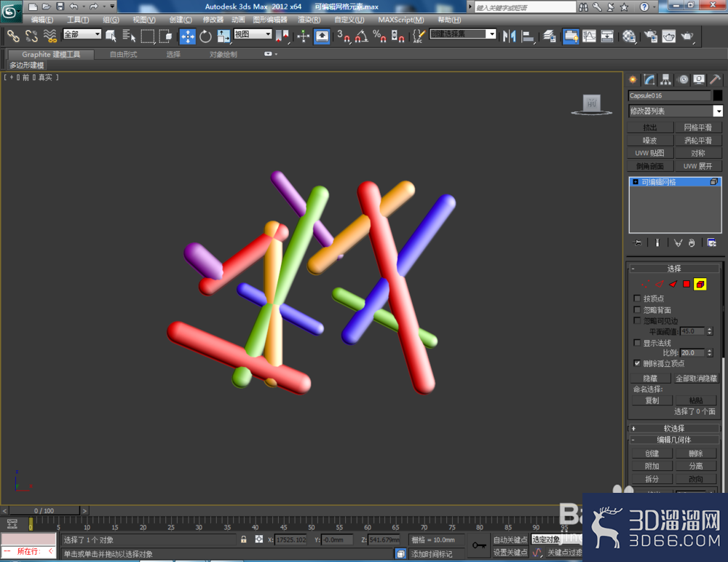
Task: Open the 全部 selection filter dropdown
Action: 82,34
